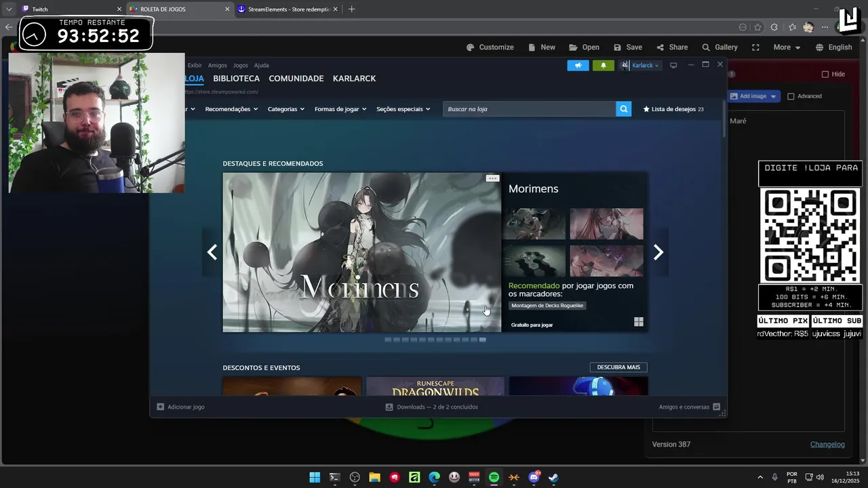Open Amigos e conversas friends chat
Image resolution: width=868 pixels, height=488 pixels.
click(x=689, y=407)
